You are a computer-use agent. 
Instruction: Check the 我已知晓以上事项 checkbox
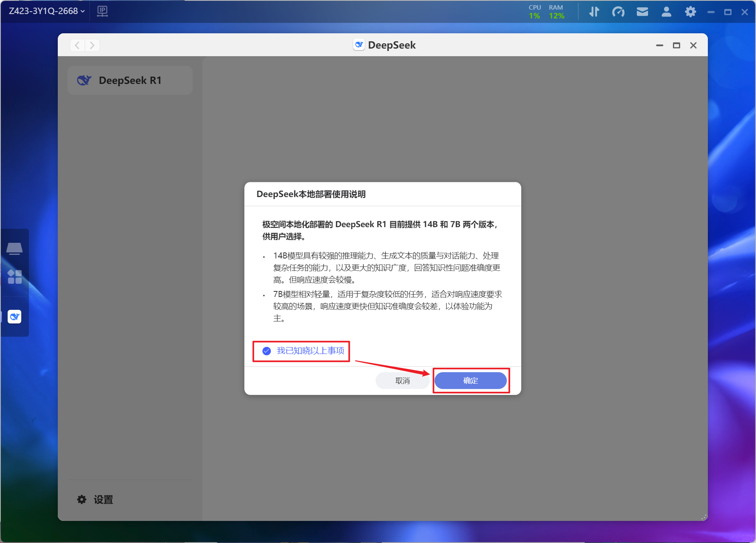click(266, 351)
